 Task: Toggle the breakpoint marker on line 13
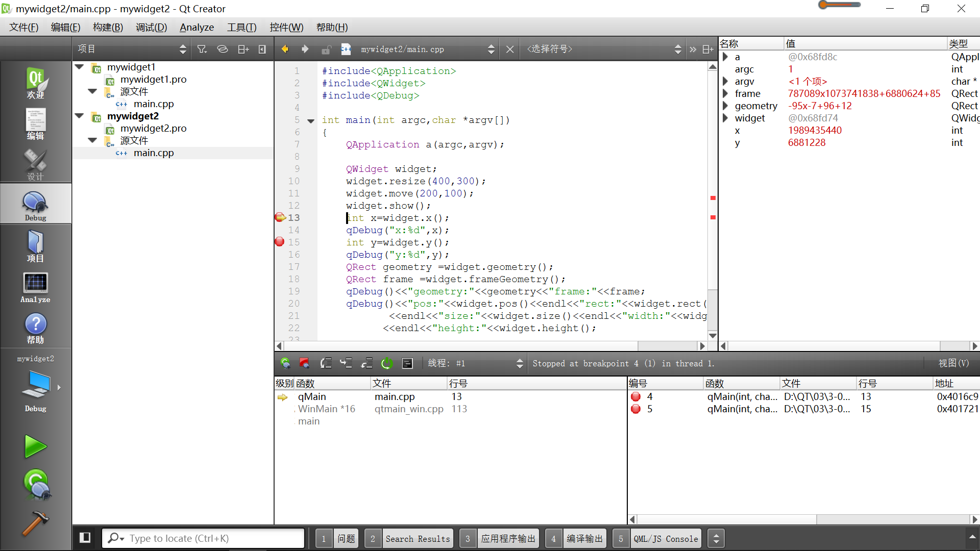coord(280,217)
